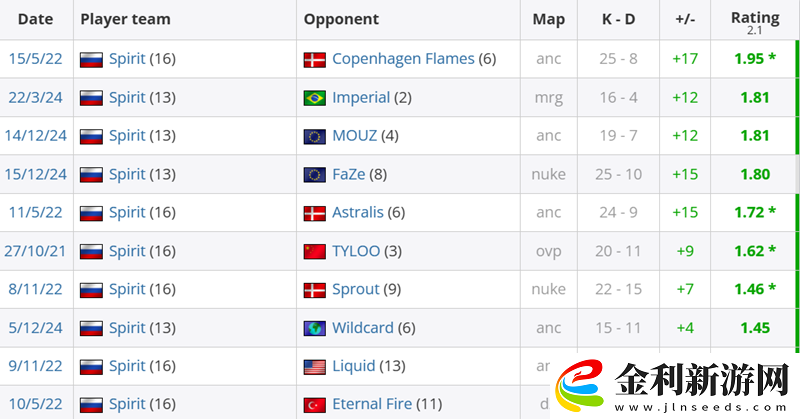Open the 27/10/21 match date link
Viewport: 800px width, 419px height.
(x=35, y=251)
